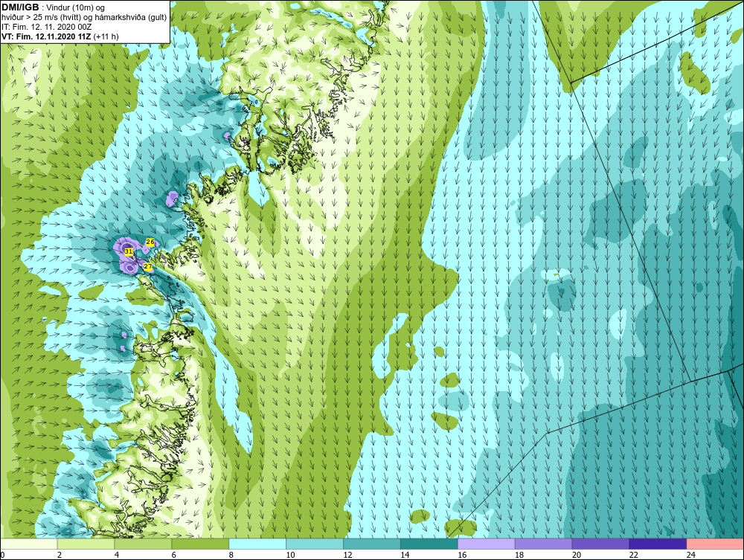Click the yellow gust label 31

coord(128,251)
